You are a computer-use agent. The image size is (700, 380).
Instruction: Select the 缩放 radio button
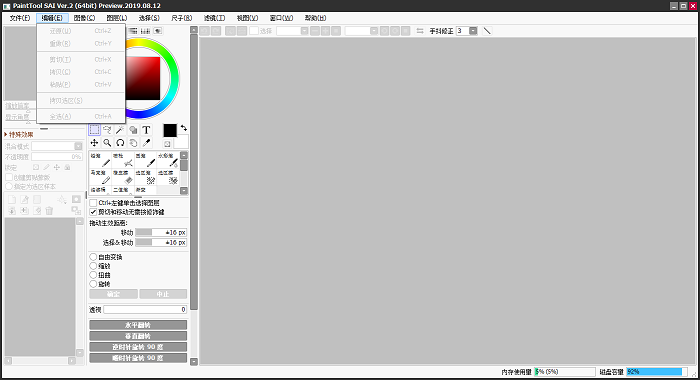click(93, 266)
